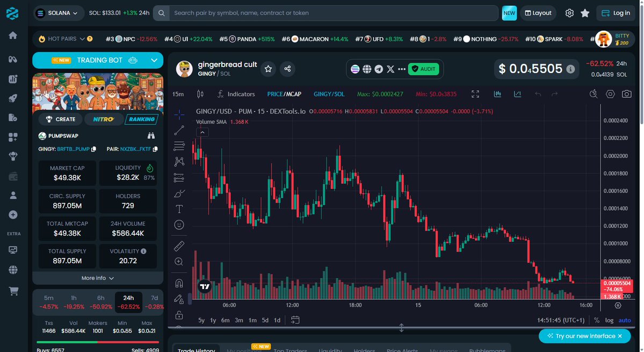Image resolution: width=644 pixels, height=352 pixels.
Task: Select the zoom in chart tool
Action: 179,262
